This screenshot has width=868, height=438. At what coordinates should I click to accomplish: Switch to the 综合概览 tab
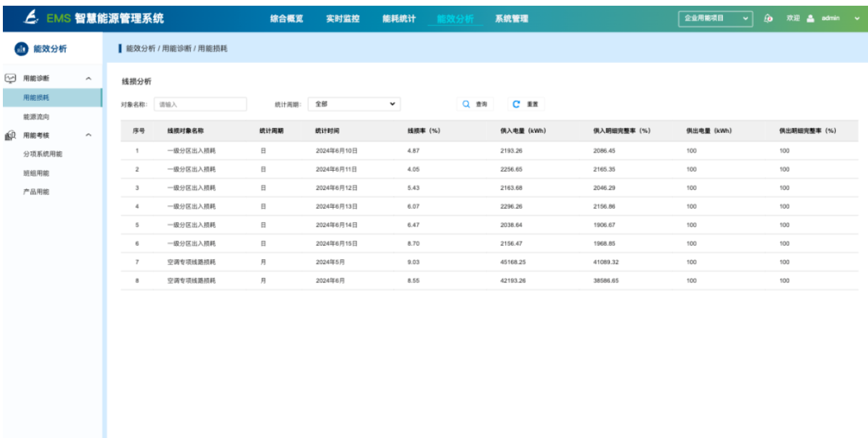tap(286, 18)
